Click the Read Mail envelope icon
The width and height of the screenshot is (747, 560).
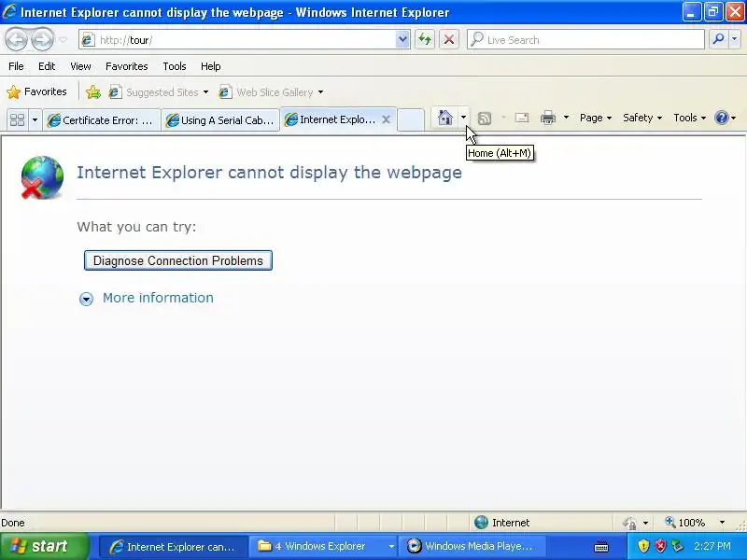(x=522, y=118)
